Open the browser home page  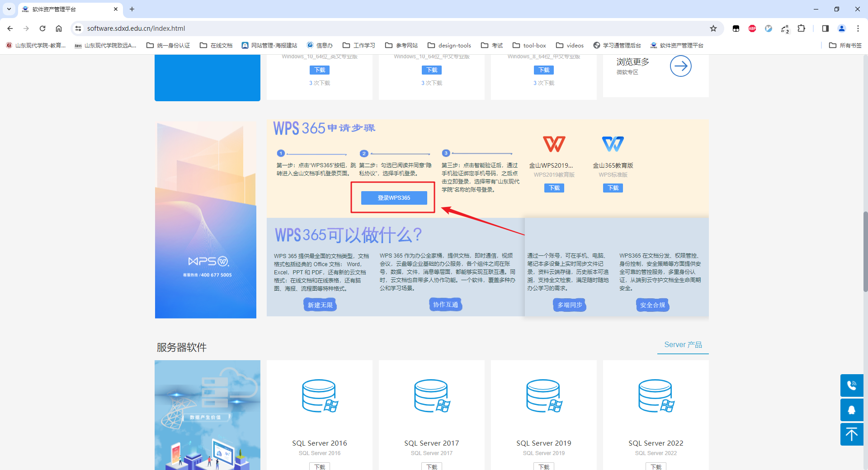59,28
